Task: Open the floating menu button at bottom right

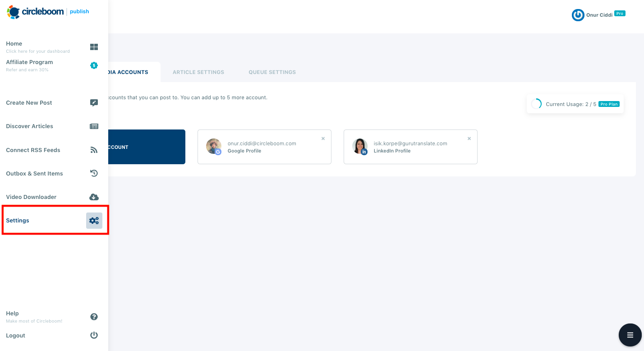Action: click(x=630, y=335)
